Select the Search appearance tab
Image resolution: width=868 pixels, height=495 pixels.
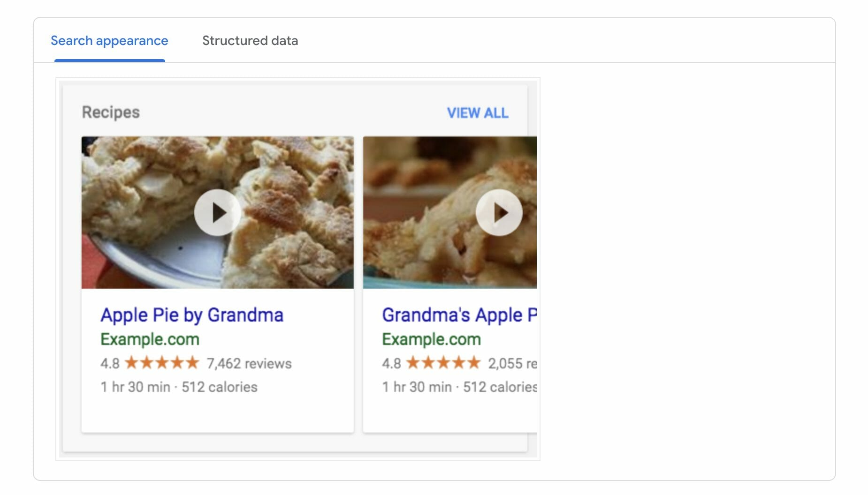tap(109, 41)
